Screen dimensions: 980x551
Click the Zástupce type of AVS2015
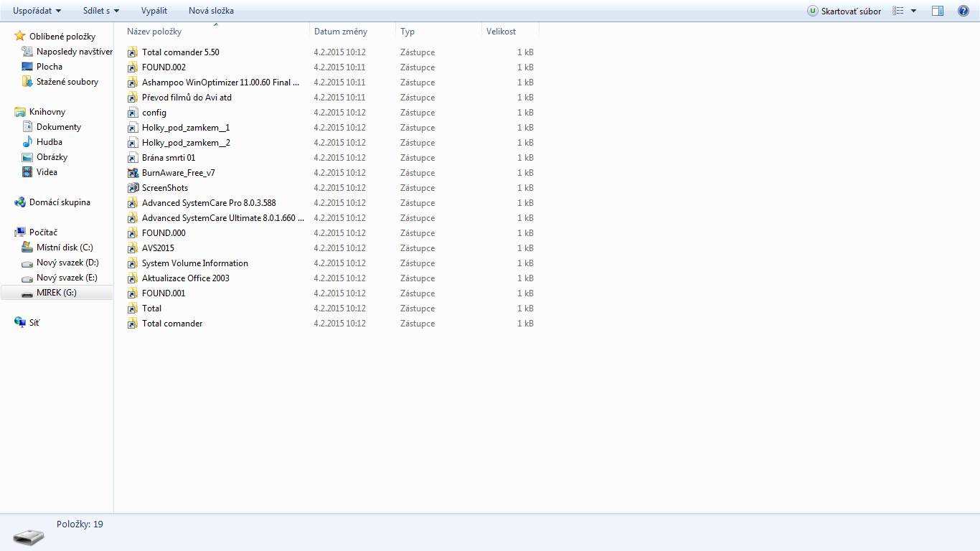[x=418, y=248]
